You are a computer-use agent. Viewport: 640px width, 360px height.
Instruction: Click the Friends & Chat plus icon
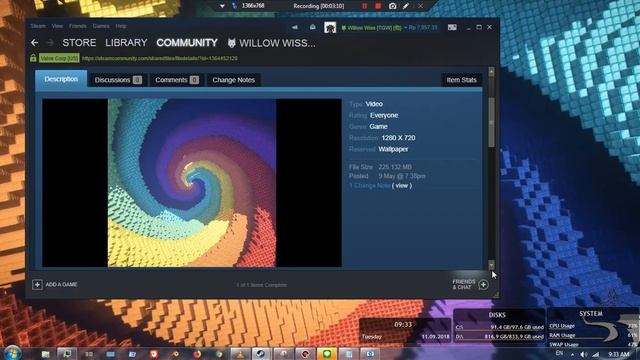click(x=483, y=284)
